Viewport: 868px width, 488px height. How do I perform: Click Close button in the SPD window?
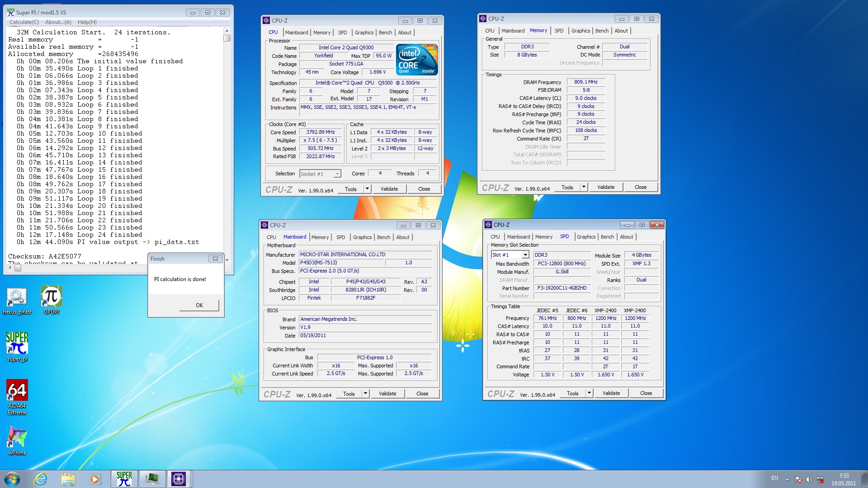tap(646, 393)
